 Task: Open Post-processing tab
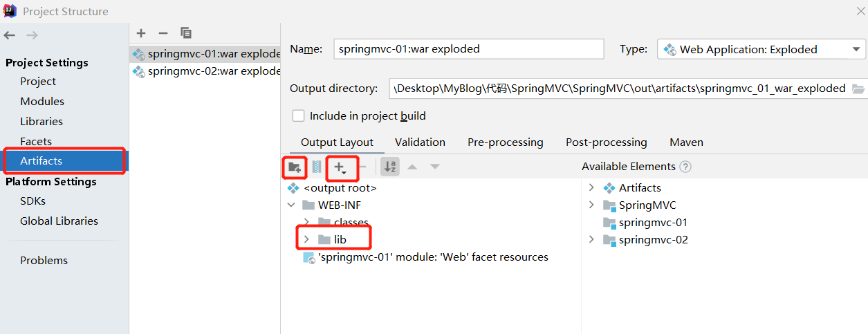point(607,142)
